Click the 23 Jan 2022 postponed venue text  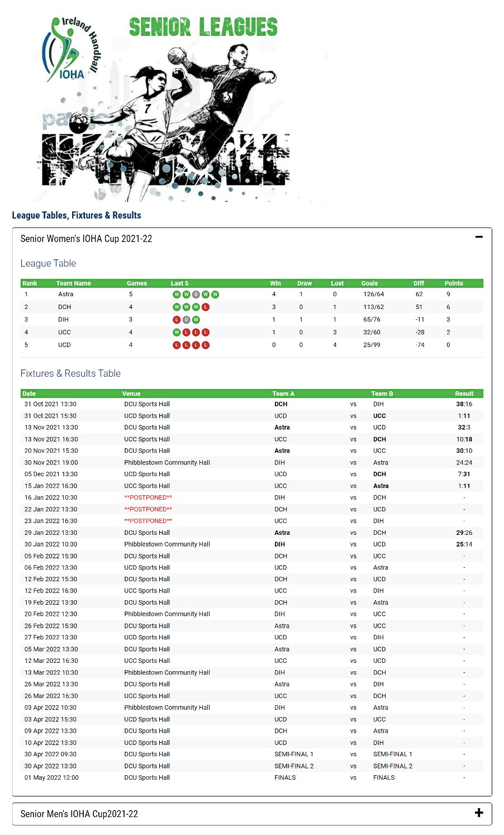pos(148,521)
